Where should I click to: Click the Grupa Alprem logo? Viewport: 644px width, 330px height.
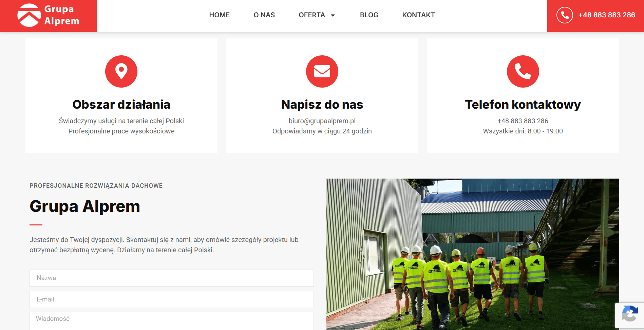(x=48, y=15)
